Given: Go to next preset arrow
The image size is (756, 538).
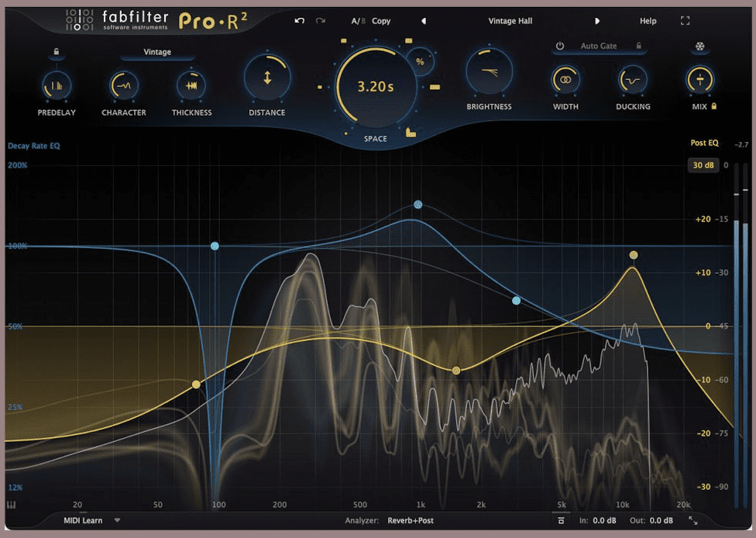Looking at the screenshot, I should click(x=597, y=21).
